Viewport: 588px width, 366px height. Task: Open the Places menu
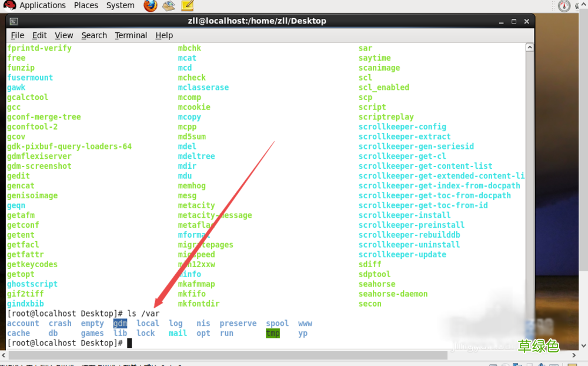86,5
